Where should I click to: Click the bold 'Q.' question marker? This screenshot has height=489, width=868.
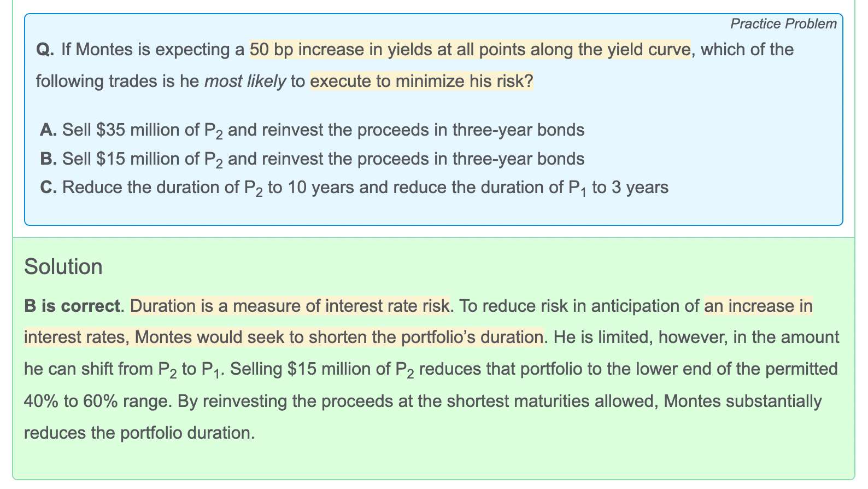[x=45, y=50]
